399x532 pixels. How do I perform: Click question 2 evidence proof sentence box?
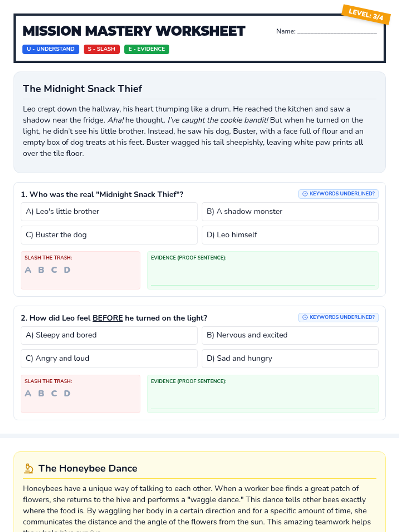click(x=263, y=397)
